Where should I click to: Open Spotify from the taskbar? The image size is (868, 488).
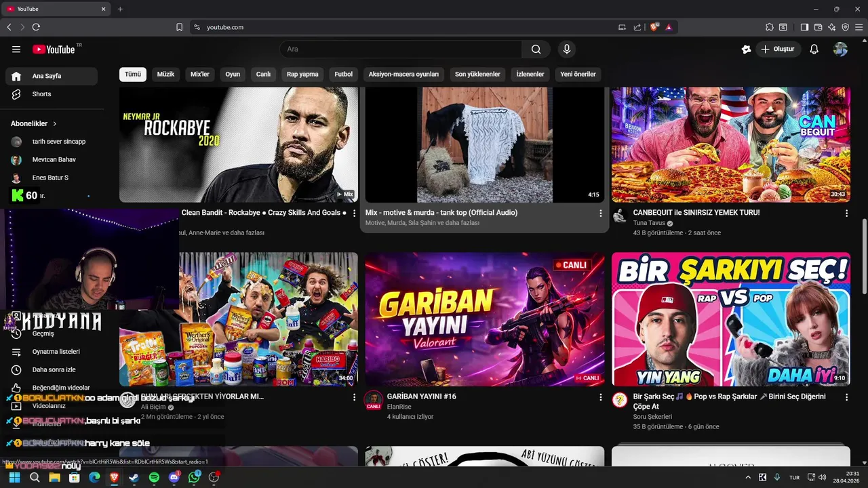154,477
